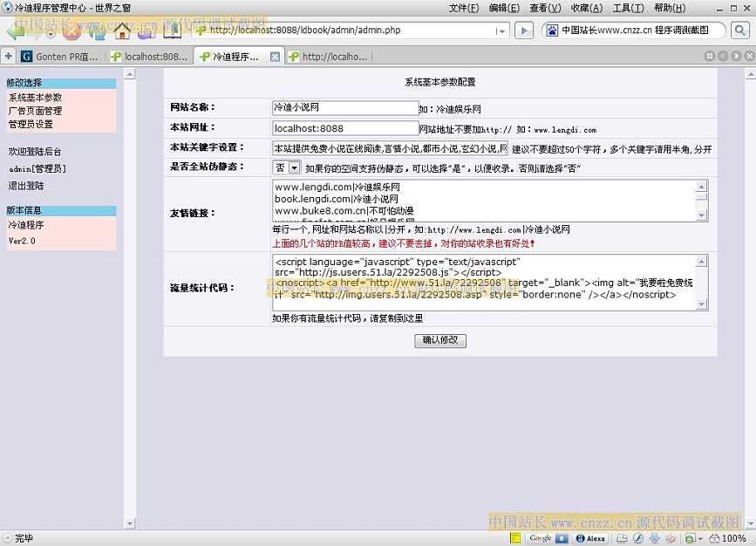Click the admin[管理员] text in sidebar

point(37,169)
